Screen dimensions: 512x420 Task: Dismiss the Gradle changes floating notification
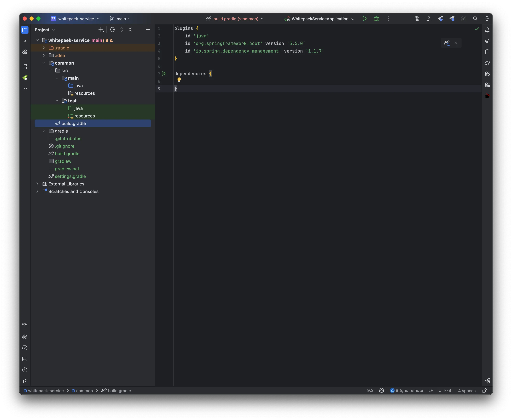tap(456, 43)
